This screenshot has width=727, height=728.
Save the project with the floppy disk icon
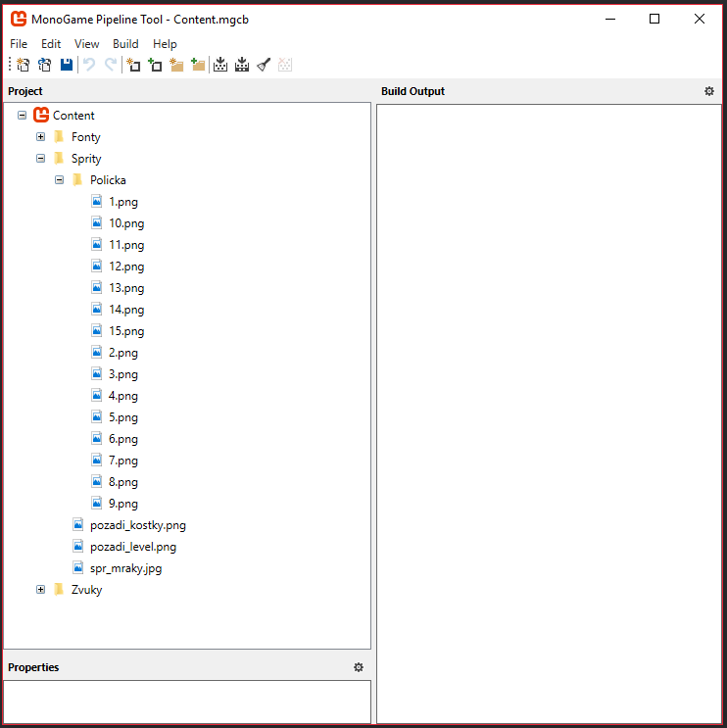click(66, 65)
